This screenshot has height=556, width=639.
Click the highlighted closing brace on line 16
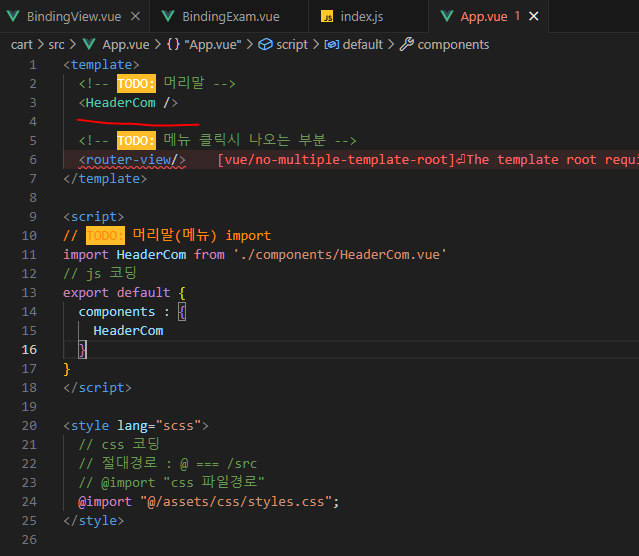coord(82,350)
